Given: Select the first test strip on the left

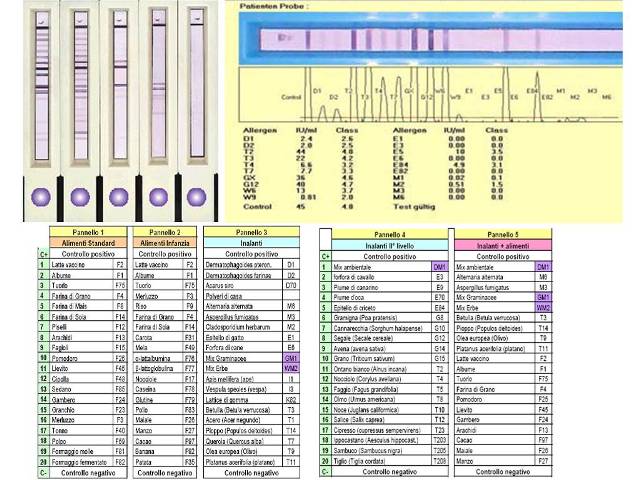Looking at the screenshot, I should (x=41, y=86).
